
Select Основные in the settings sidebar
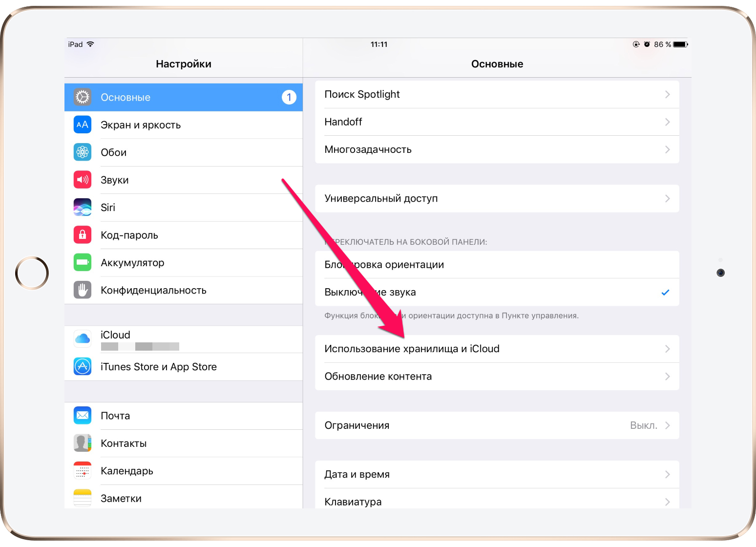click(183, 97)
